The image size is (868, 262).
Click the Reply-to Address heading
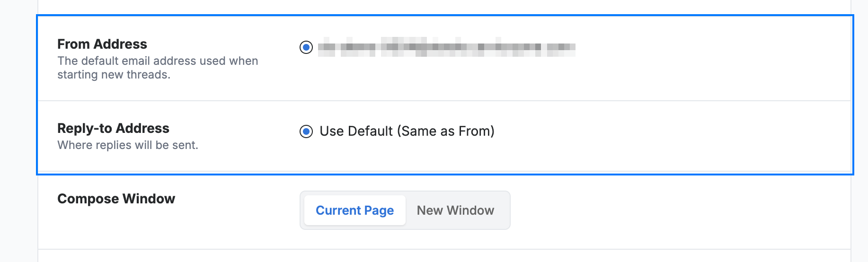pos(113,128)
